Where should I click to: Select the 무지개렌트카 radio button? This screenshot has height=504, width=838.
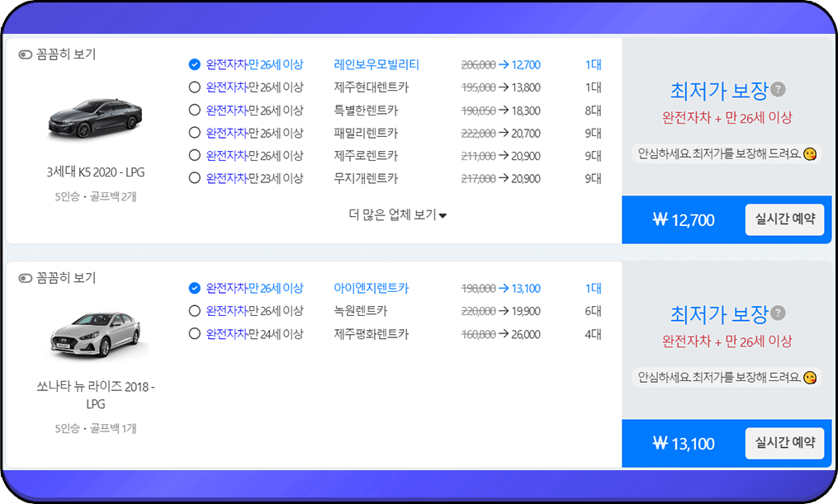coord(194,178)
